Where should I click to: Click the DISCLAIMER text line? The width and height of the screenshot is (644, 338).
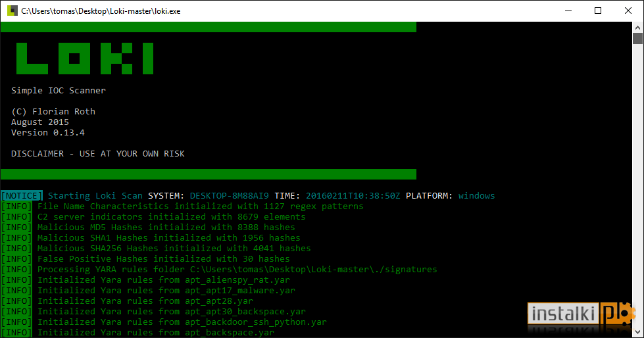[98, 154]
